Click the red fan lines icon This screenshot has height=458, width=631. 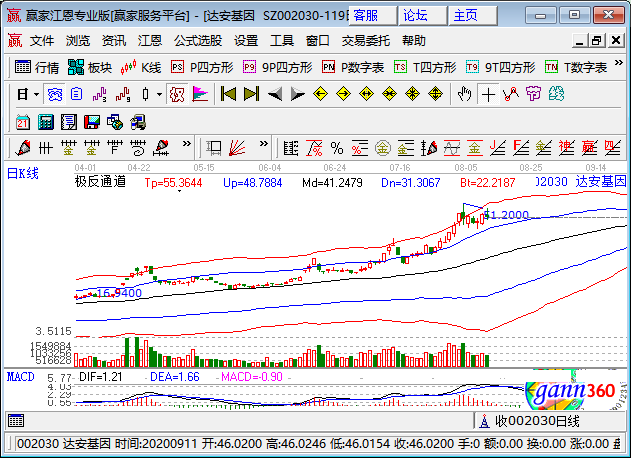(x=237, y=148)
